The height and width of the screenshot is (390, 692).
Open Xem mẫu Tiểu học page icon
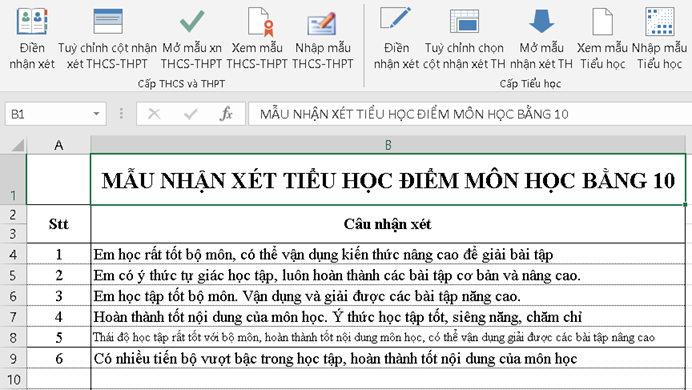[x=602, y=22]
